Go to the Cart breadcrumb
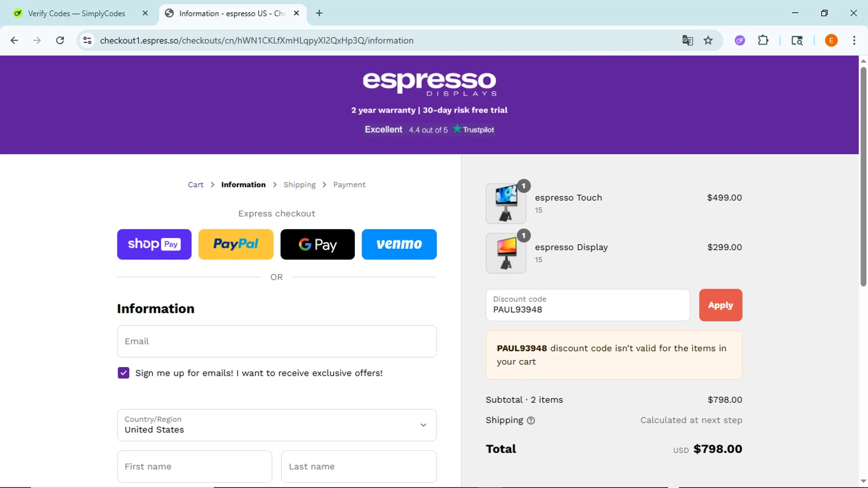 tap(196, 185)
